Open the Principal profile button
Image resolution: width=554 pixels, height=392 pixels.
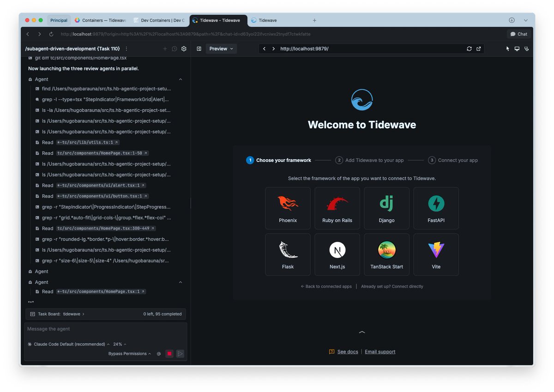[x=59, y=20]
